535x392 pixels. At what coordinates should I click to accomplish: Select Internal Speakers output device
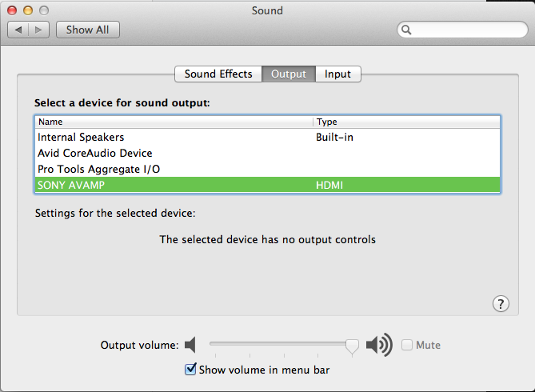pyautogui.click(x=81, y=137)
